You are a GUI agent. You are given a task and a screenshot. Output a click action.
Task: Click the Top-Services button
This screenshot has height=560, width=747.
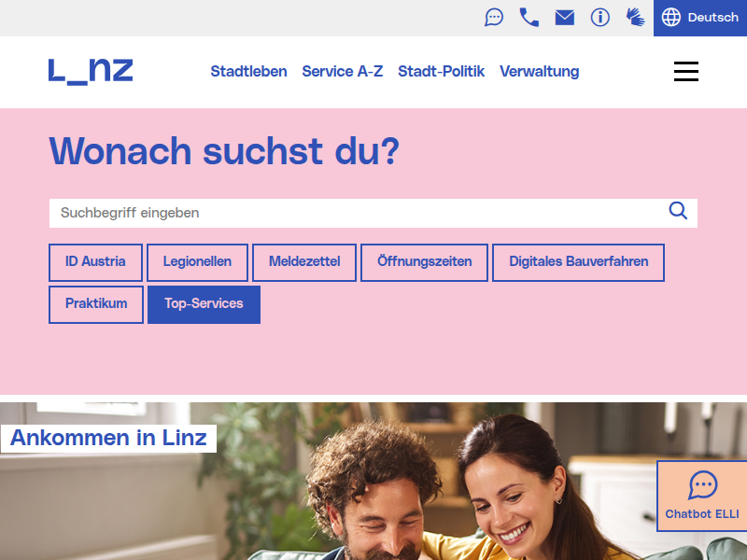tap(204, 304)
